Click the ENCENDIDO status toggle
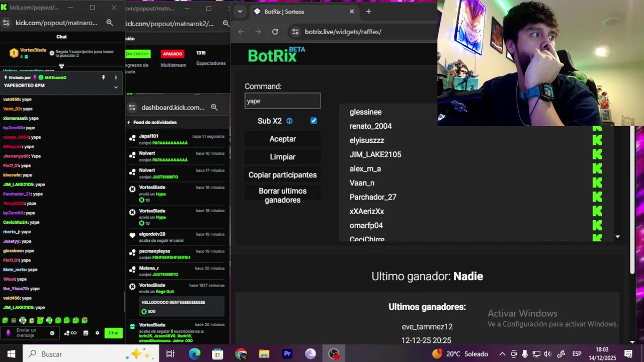The image size is (644, 362). (x=137, y=54)
